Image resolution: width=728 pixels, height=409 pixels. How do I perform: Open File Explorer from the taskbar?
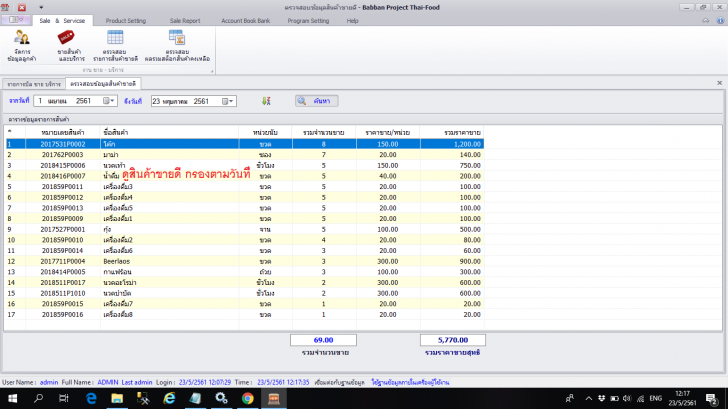point(118,398)
